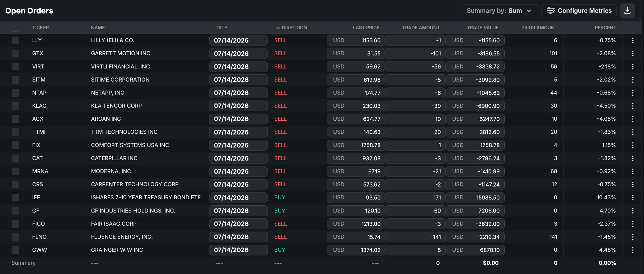The width and height of the screenshot is (644, 274).
Task: Check the IEF order row checkbox
Action: (15, 198)
